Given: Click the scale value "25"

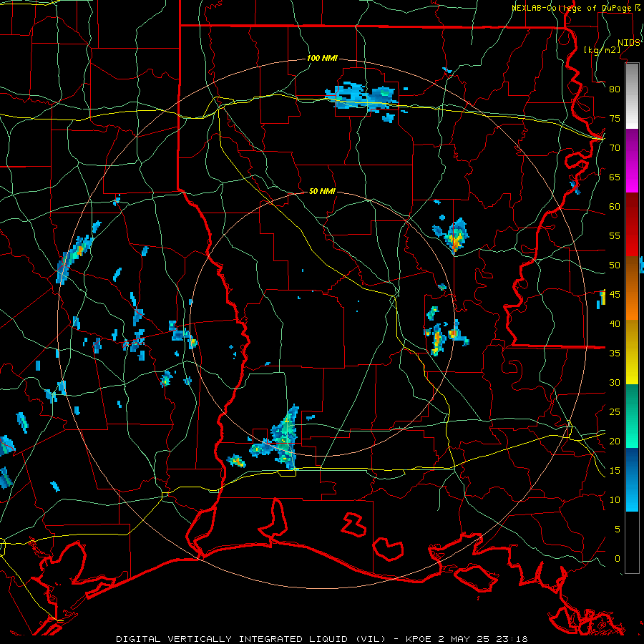Looking at the screenshot, I should pyautogui.click(x=615, y=412).
